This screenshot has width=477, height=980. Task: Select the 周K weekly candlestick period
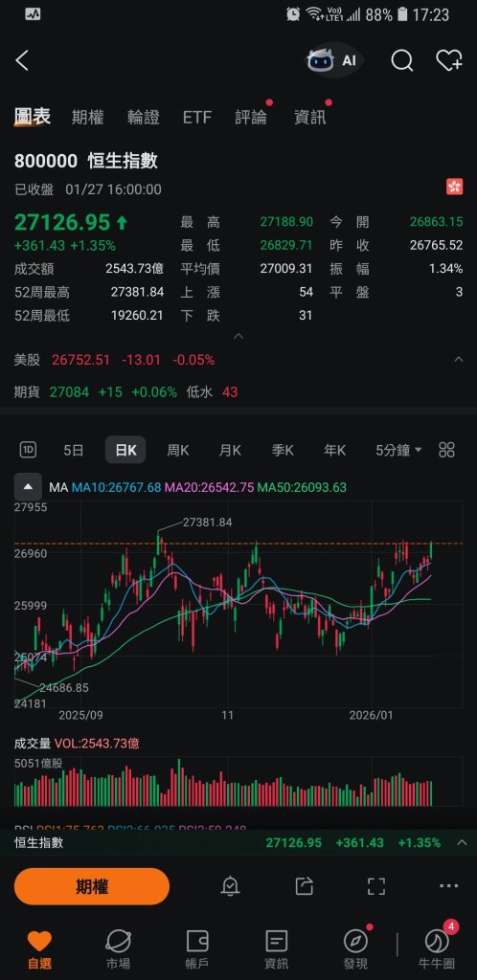click(x=177, y=450)
